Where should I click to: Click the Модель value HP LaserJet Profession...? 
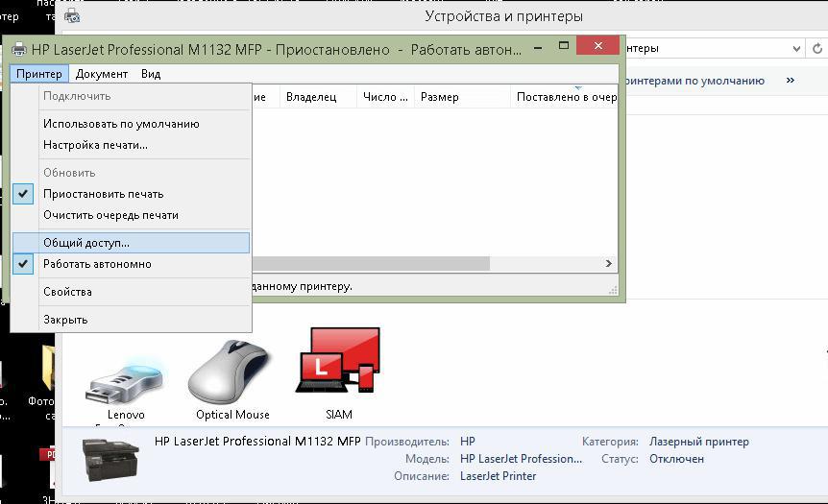coord(521,459)
